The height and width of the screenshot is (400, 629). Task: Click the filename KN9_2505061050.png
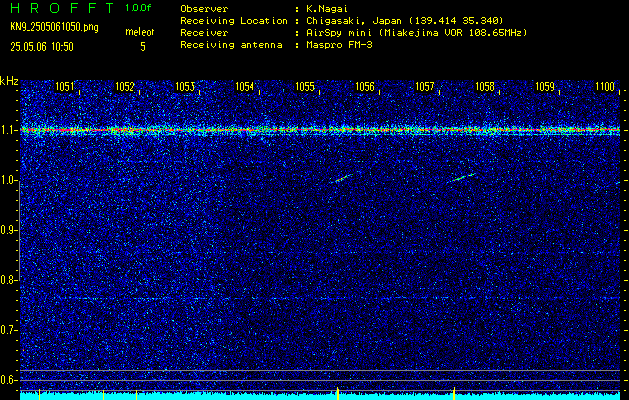tap(54, 27)
